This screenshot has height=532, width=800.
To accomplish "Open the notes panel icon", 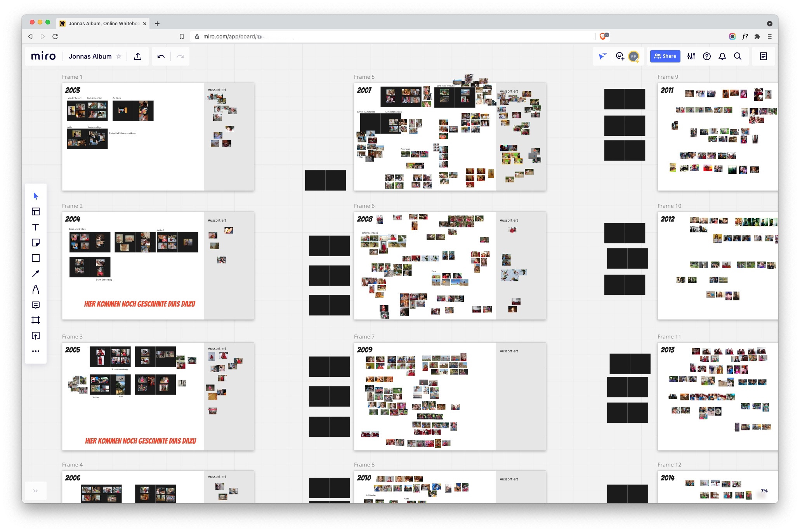I will tap(763, 56).
